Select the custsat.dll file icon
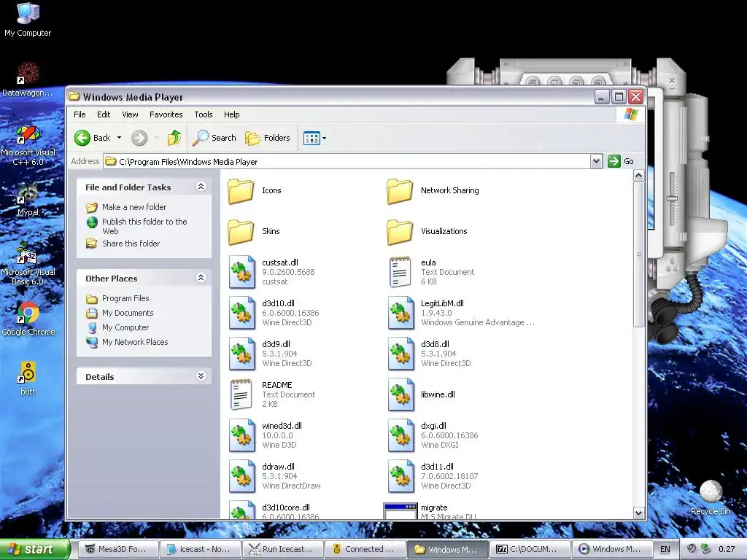 242,272
